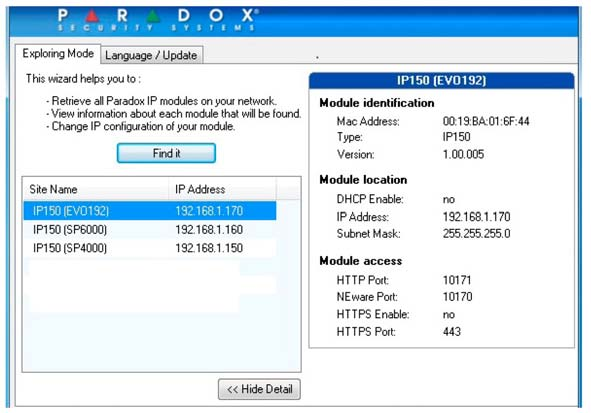This screenshot has width=591, height=413.
Task: Click the IP Address column header
Action: pyautogui.click(x=222, y=189)
